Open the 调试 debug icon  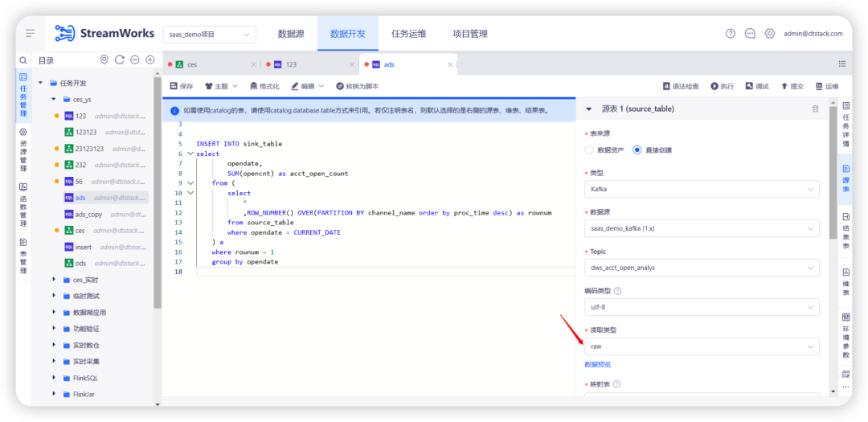749,86
